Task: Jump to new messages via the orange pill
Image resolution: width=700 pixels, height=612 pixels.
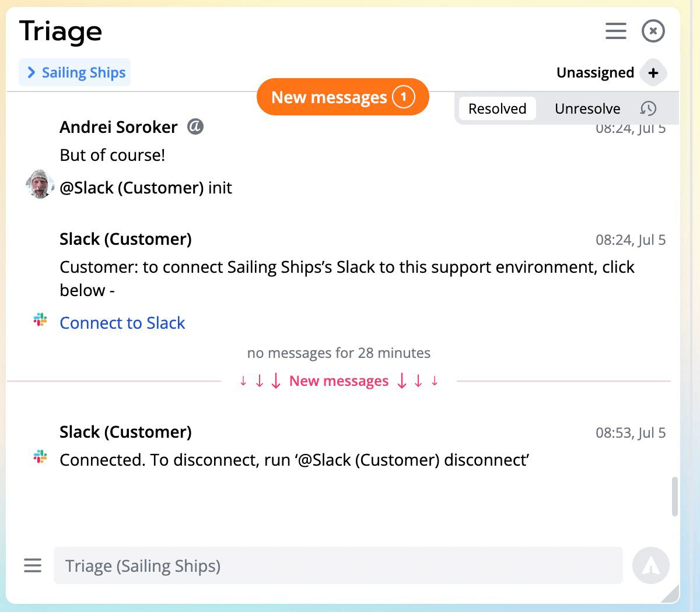Action: click(x=343, y=97)
